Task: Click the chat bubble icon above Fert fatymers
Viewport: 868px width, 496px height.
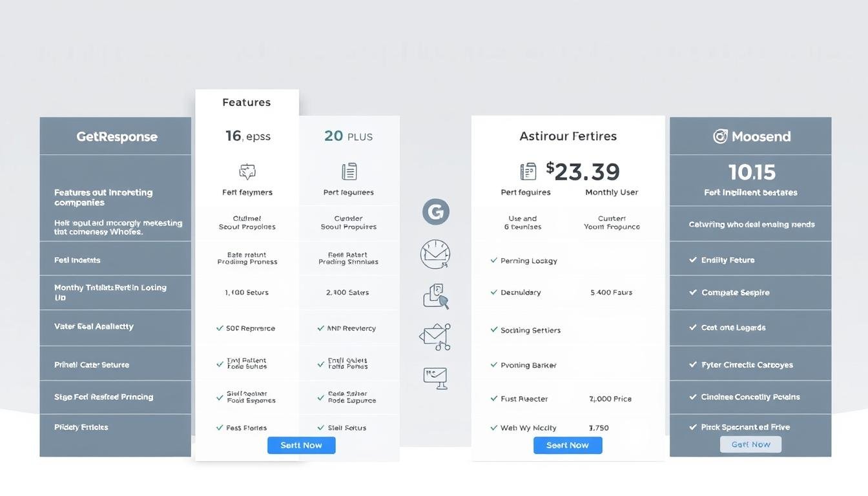Action: click(x=247, y=171)
